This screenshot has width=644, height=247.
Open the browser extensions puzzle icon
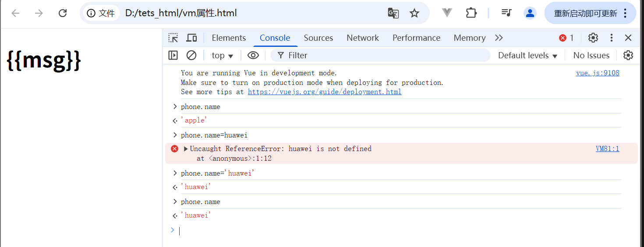pos(471,13)
